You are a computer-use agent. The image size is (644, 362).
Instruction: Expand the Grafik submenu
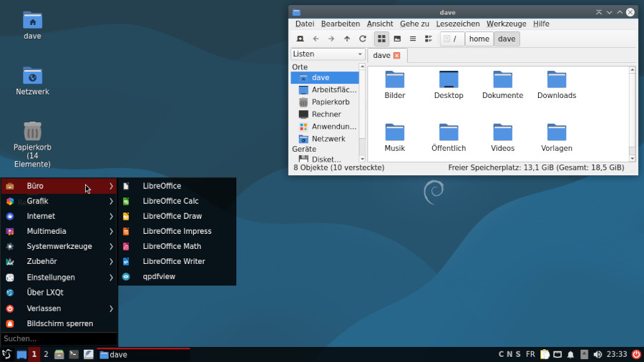59,201
